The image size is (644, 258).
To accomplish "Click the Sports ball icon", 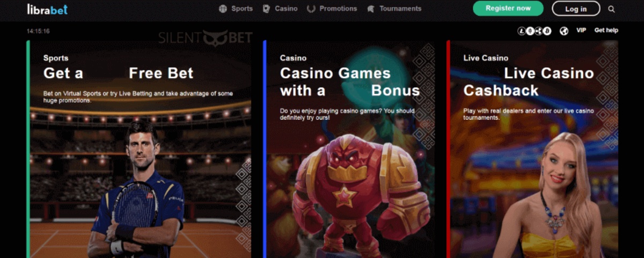I will click(x=223, y=9).
